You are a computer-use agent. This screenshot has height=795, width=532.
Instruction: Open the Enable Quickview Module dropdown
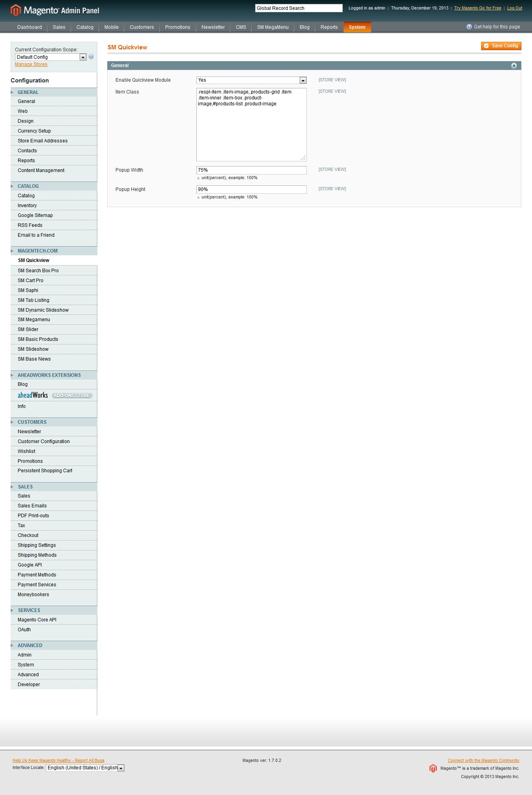(x=251, y=80)
